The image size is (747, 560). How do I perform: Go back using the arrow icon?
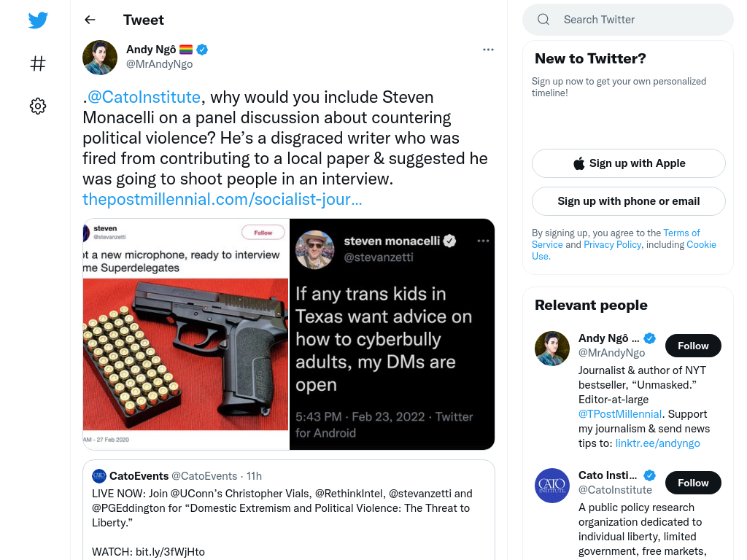coord(90,20)
